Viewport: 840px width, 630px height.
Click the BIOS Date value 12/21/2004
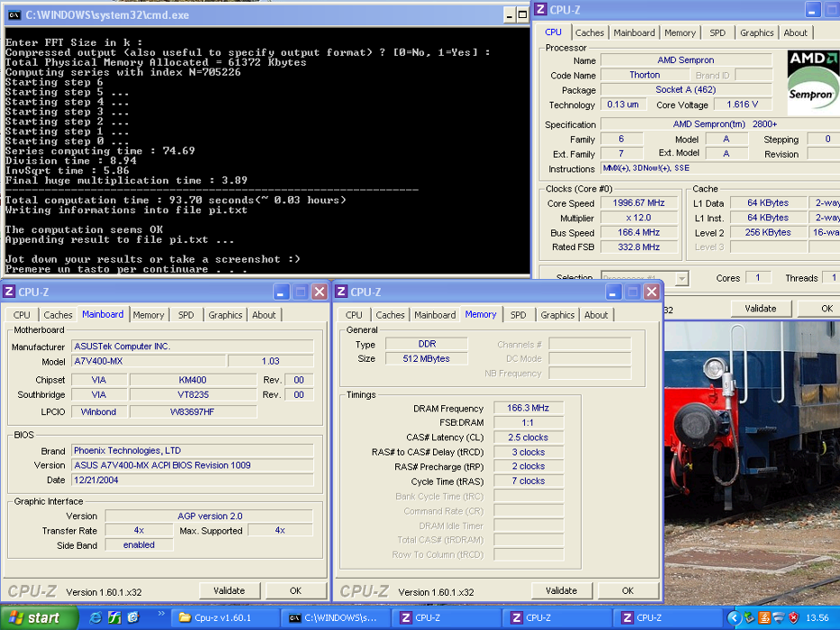[193, 480]
